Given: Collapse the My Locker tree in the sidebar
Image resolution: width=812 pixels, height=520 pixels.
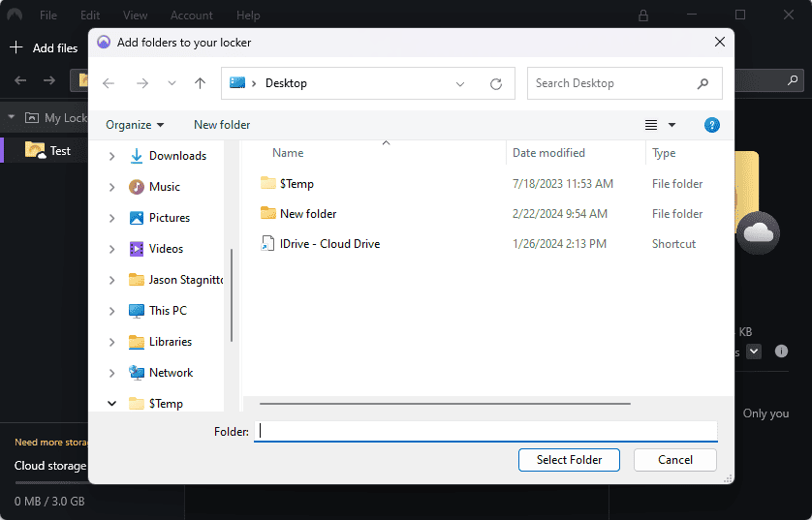Looking at the screenshot, I should pyautogui.click(x=12, y=117).
